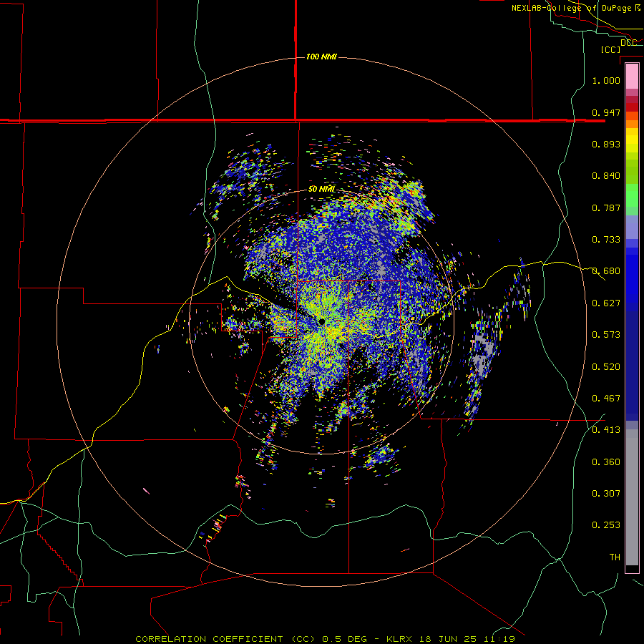Click the red segment of color bar
644x644 pixels.
pos(632,107)
